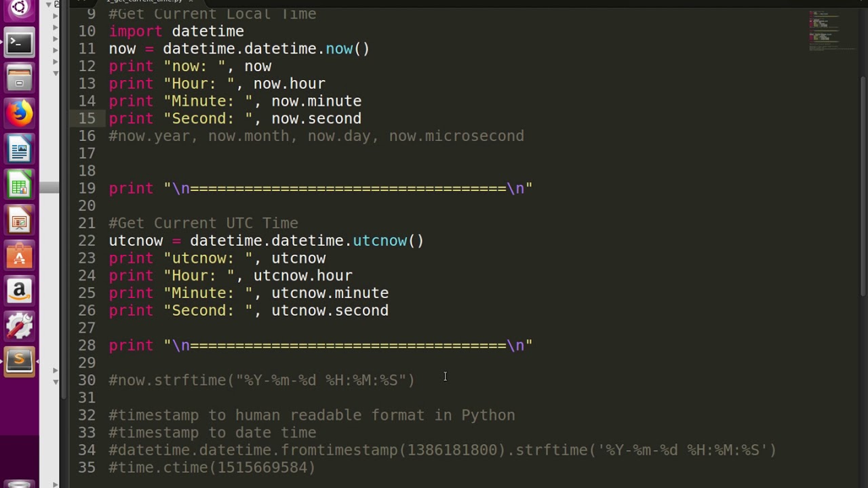This screenshot has height=488, width=868.
Task: Click the sidebar's horizontal scrollbar
Action: pyautogui.click(x=50, y=188)
